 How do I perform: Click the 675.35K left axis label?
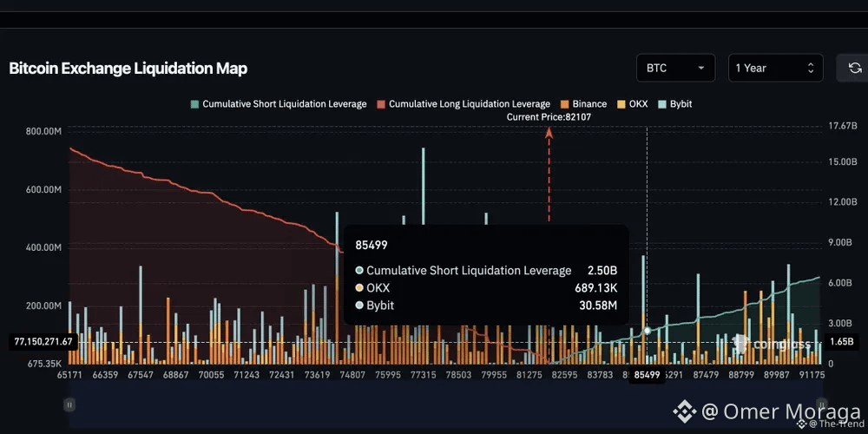pyautogui.click(x=43, y=364)
